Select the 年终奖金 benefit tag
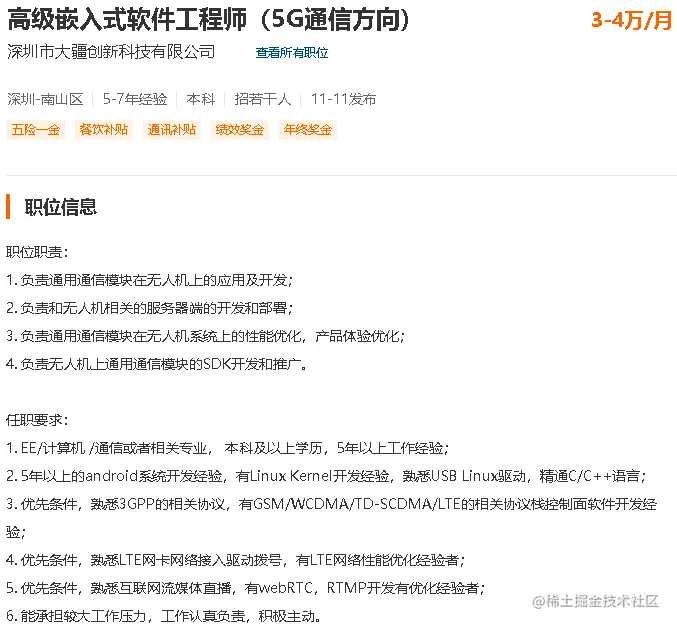The height and width of the screenshot is (627, 677). (x=308, y=130)
